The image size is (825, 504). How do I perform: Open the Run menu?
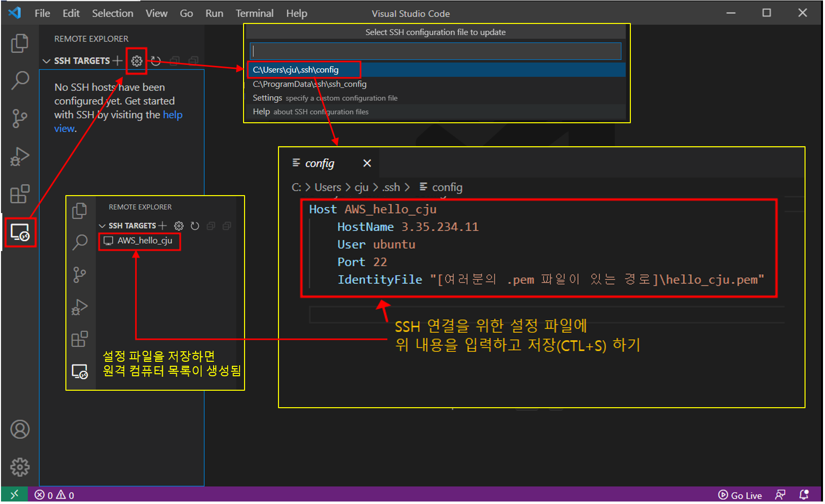point(214,13)
